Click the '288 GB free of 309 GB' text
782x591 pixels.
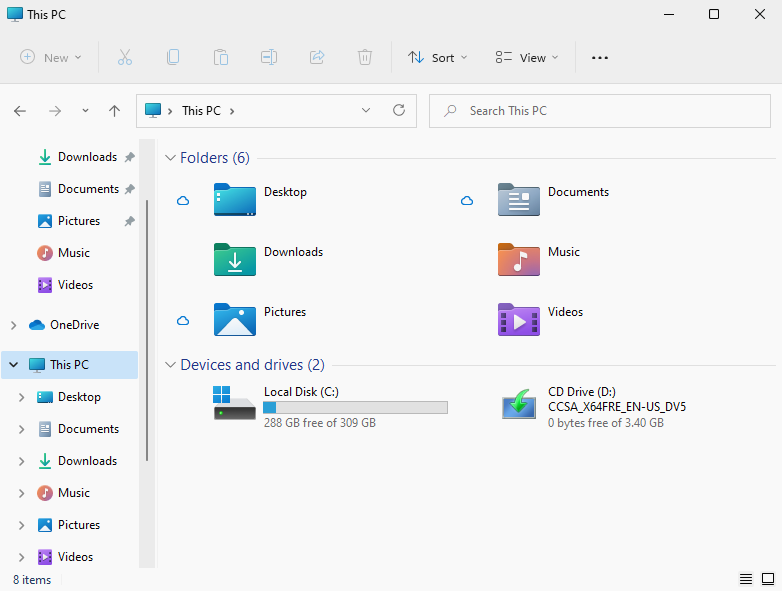(x=320, y=423)
